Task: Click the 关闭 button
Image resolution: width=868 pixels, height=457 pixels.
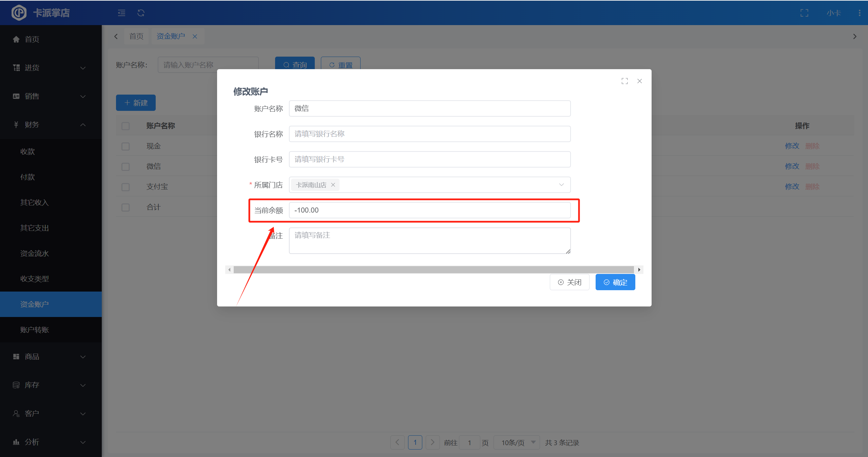Action: [570, 282]
